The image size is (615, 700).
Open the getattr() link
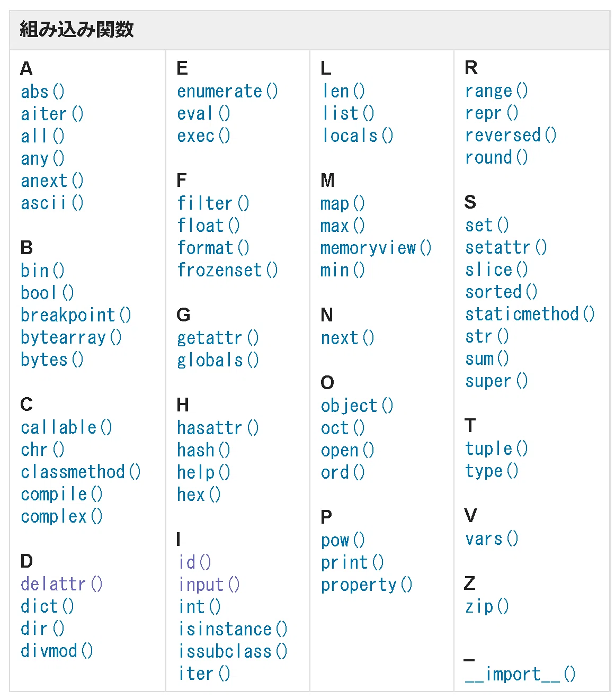tap(218, 338)
